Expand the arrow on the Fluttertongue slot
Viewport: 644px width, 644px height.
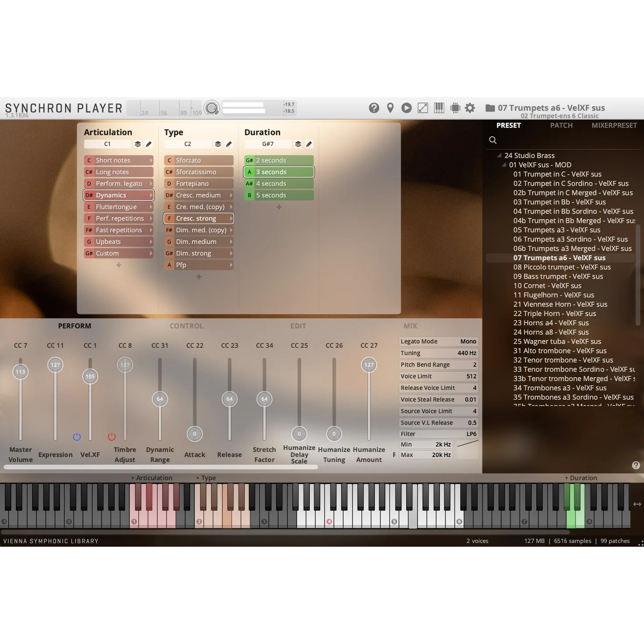[x=151, y=207]
